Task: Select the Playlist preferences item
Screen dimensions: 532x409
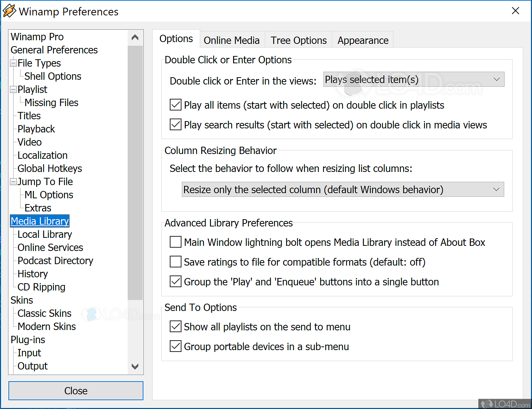Action: [33, 90]
